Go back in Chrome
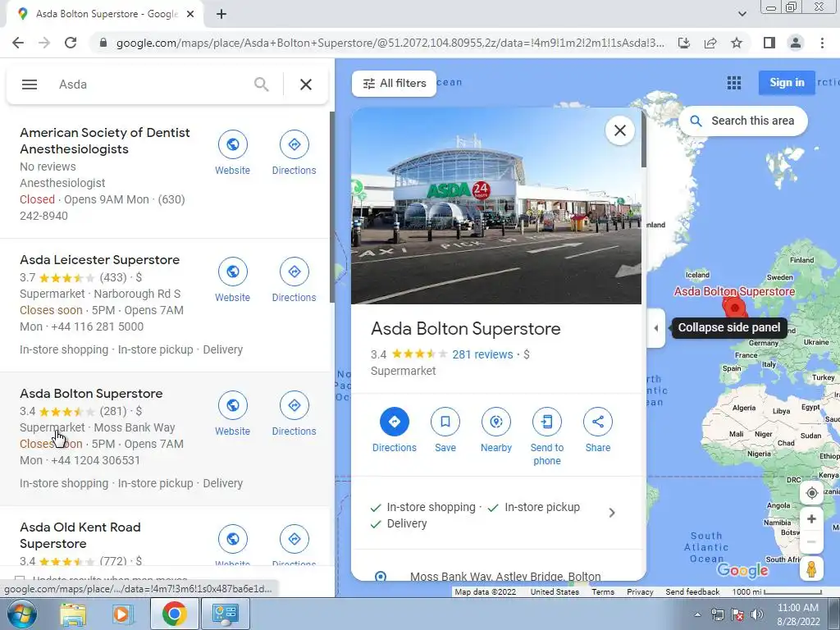Viewport: 840px width, 630px height. [x=18, y=43]
